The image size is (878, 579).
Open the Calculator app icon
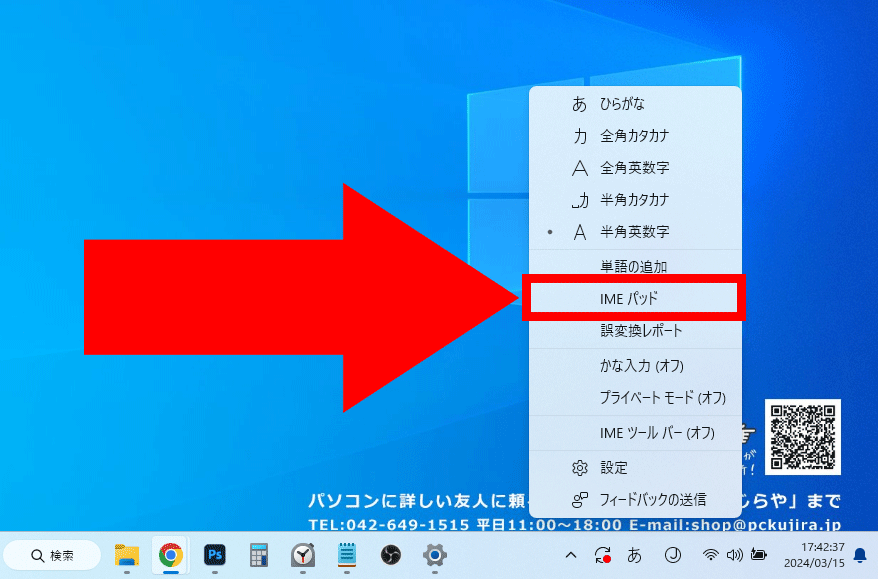[x=259, y=555]
